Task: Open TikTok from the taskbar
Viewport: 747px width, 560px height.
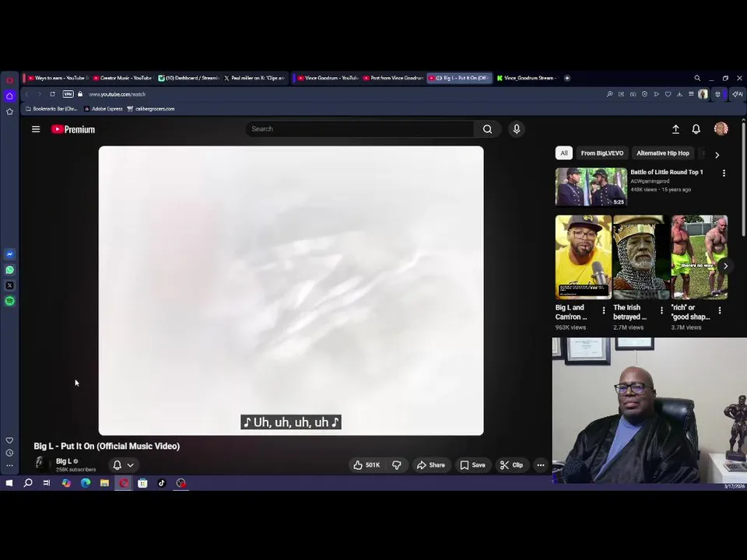Action: 162,483
